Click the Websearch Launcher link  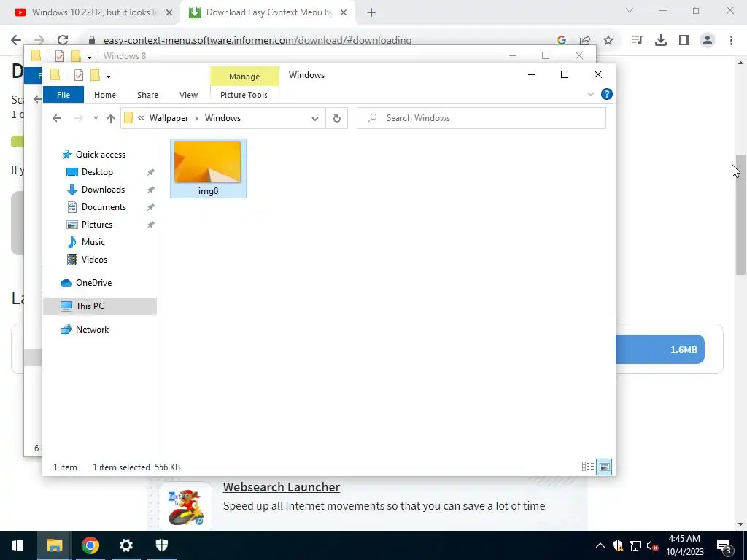point(281,487)
